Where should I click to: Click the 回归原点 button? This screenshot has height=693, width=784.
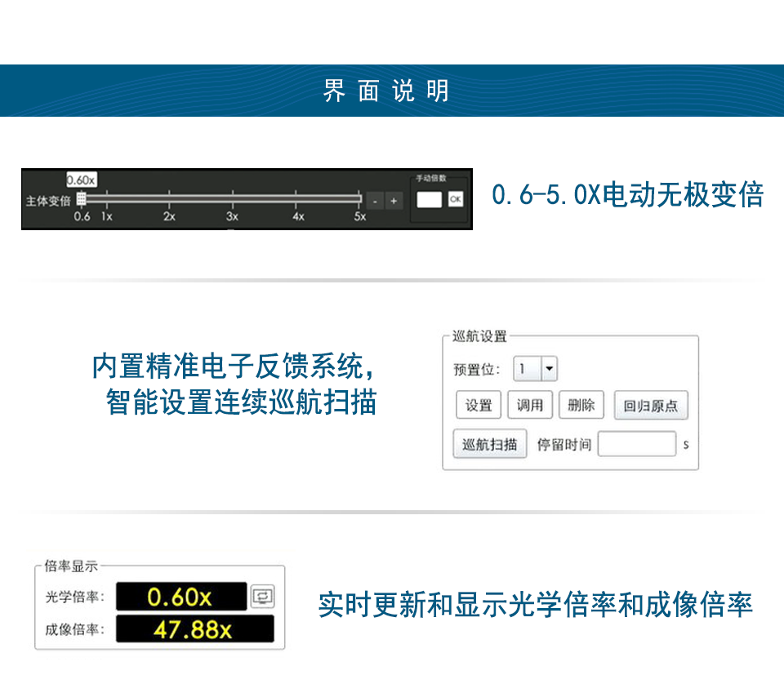pyautogui.click(x=651, y=406)
